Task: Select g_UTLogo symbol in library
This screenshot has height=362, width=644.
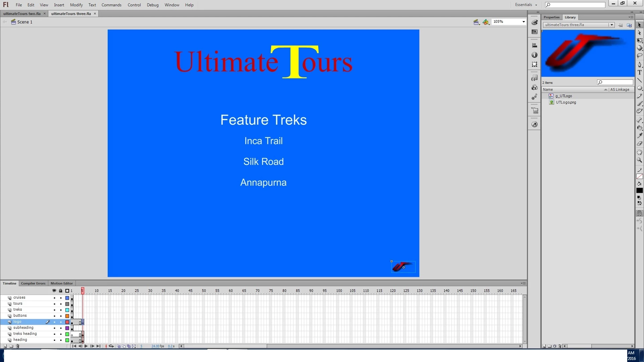Action: [x=563, y=96]
